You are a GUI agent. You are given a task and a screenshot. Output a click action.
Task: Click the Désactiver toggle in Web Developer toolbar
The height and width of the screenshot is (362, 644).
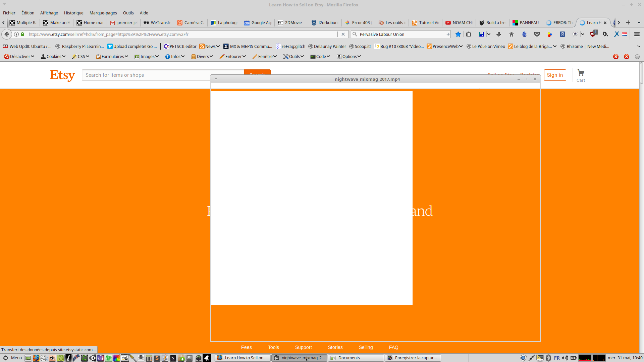[x=19, y=56]
